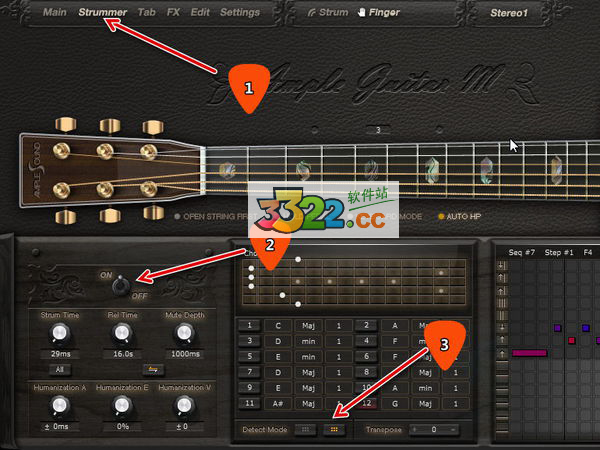600x450 pixels.
Task: Click the Transpose minus button
Action: click(453, 430)
